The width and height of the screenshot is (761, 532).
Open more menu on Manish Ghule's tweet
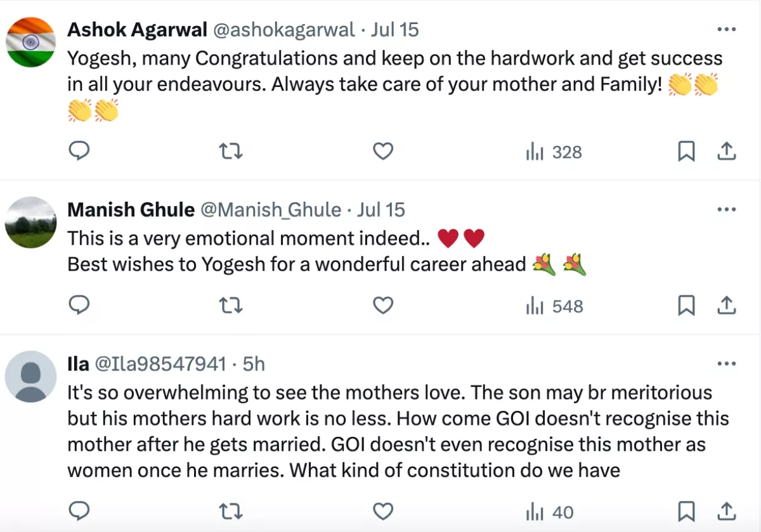pos(726,210)
